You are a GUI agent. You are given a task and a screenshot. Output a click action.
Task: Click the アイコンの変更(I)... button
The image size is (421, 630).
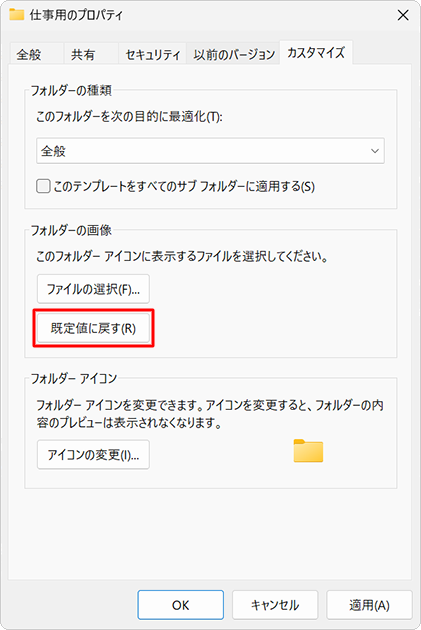click(x=93, y=454)
